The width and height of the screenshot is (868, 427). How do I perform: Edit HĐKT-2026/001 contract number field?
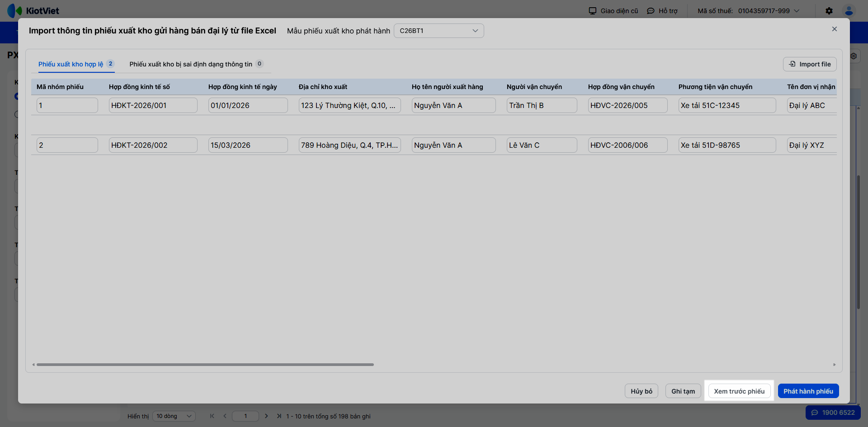(x=153, y=105)
